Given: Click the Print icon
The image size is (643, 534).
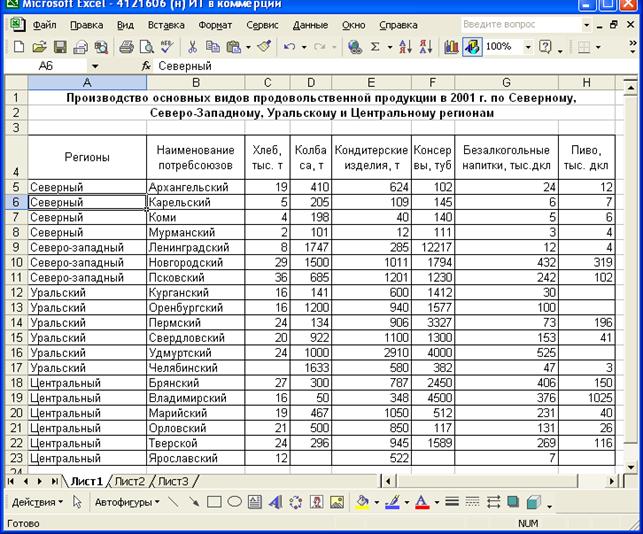Looking at the screenshot, I should pyautogui.click(x=126, y=46).
